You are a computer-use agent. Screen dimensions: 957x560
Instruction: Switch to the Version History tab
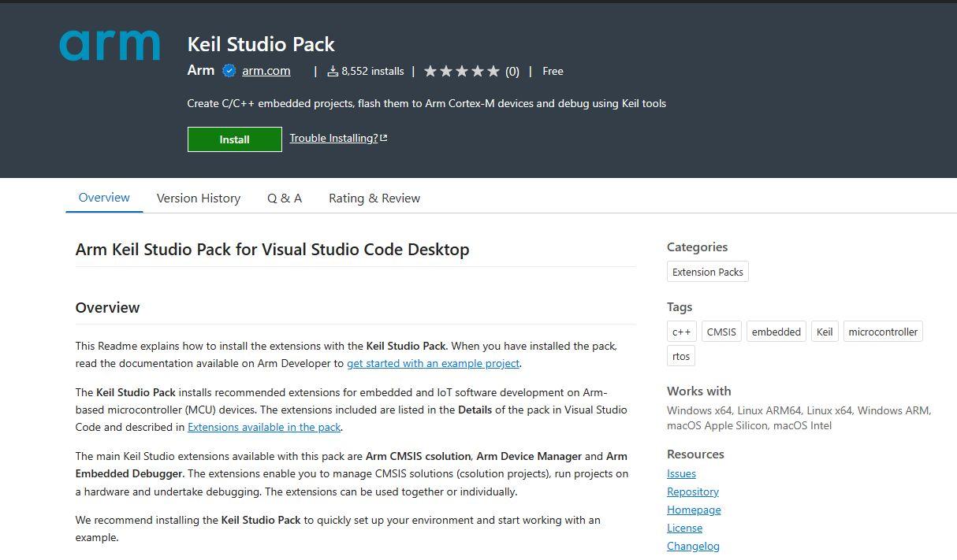[198, 198]
